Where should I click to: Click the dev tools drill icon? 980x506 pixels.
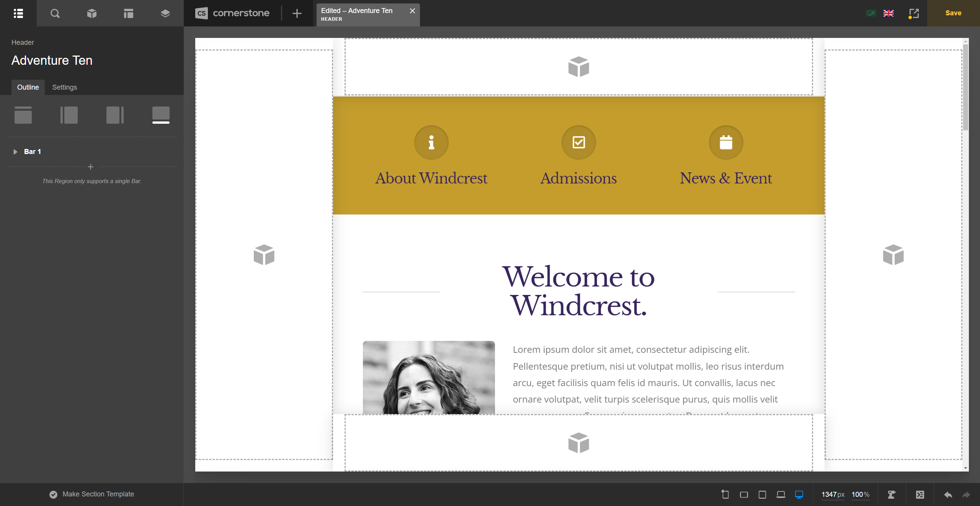tap(892, 495)
